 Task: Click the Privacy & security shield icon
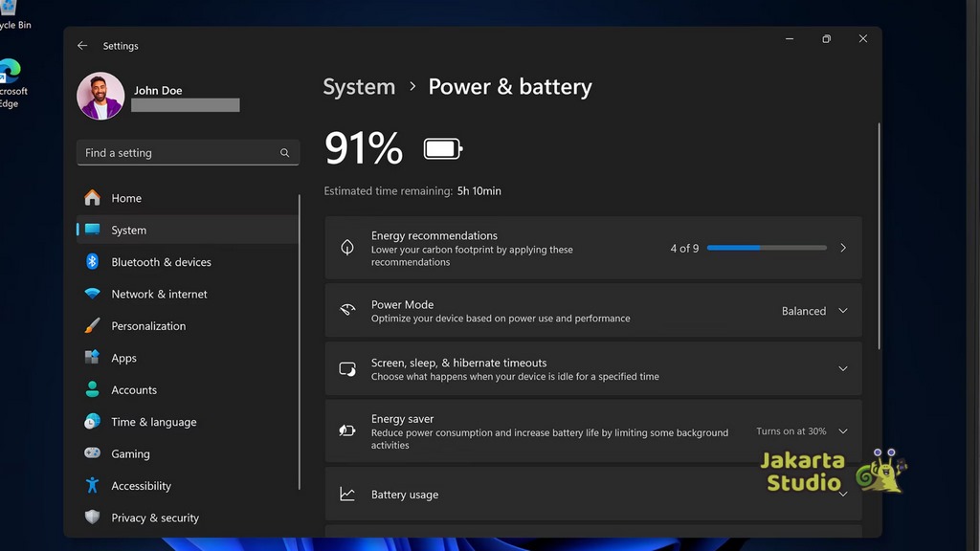pyautogui.click(x=93, y=518)
